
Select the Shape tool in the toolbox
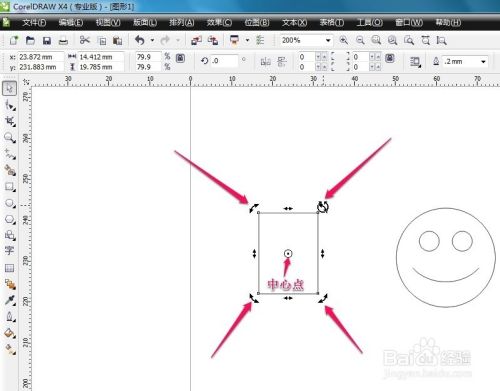(9, 105)
